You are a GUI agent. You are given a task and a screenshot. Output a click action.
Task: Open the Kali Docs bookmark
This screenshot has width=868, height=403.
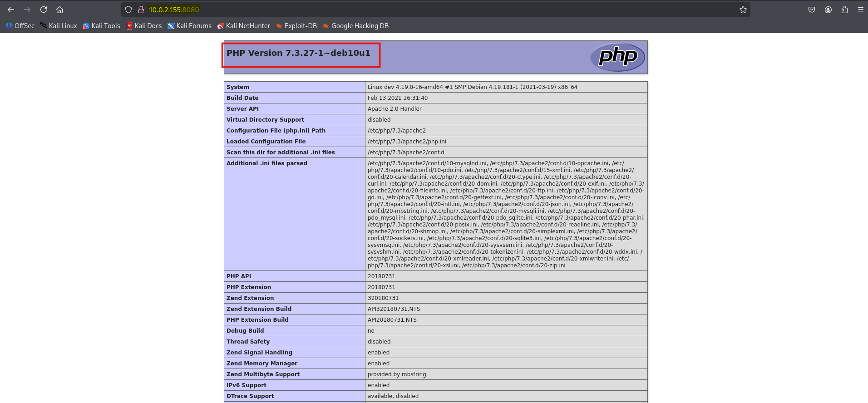(x=144, y=26)
